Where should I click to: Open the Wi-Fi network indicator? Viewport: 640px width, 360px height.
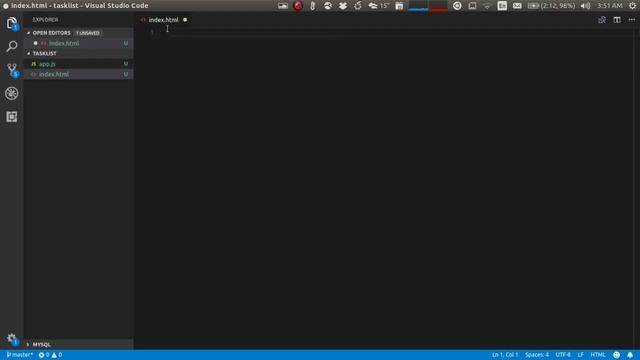(x=487, y=6)
